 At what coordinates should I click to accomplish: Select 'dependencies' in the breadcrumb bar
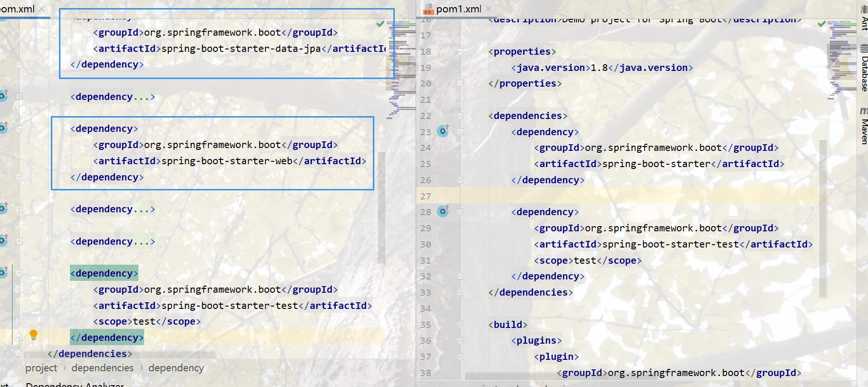[x=102, y=368]
